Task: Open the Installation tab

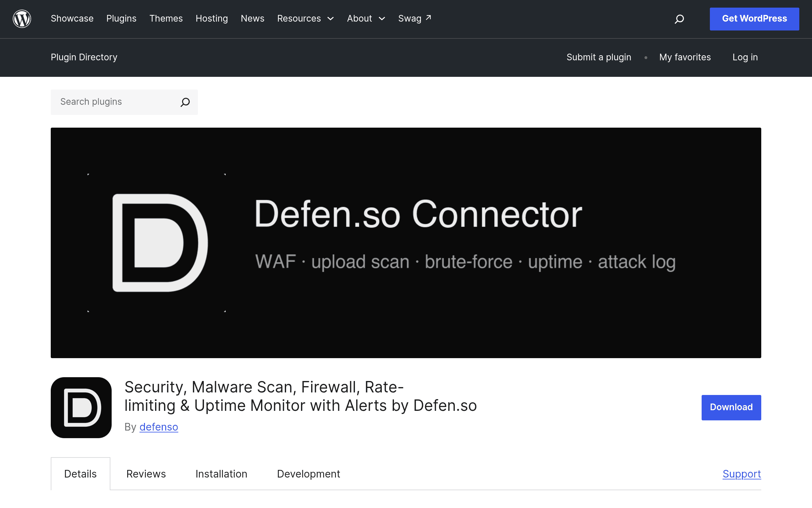Action: coord(221,474)
